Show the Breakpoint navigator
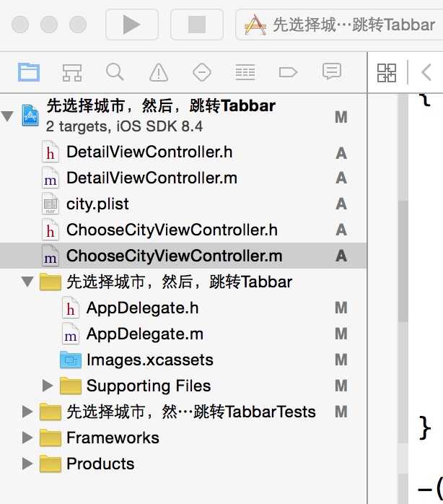443x504 pixels. tap(288, 71)
